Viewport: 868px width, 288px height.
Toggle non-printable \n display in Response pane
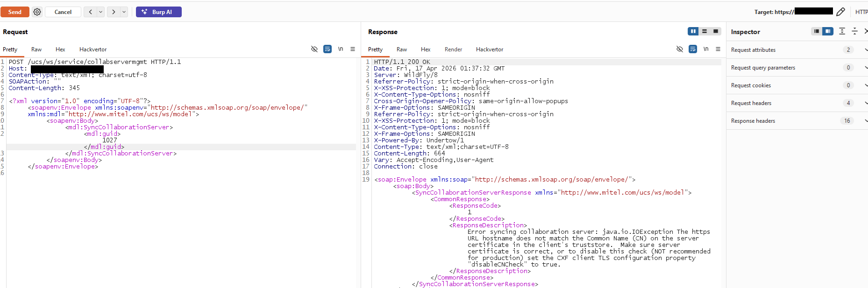pyautogui.click(x=706, y=49)
